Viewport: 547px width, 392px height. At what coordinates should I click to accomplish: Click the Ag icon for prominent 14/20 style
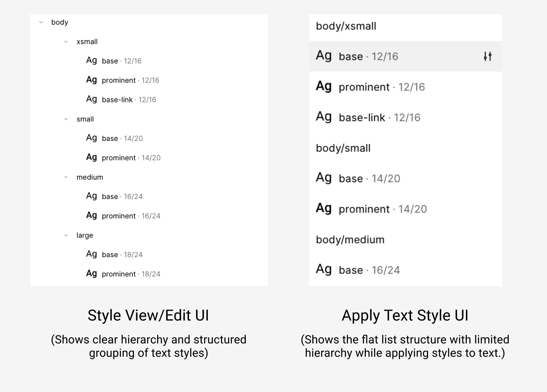coord(91,157)
